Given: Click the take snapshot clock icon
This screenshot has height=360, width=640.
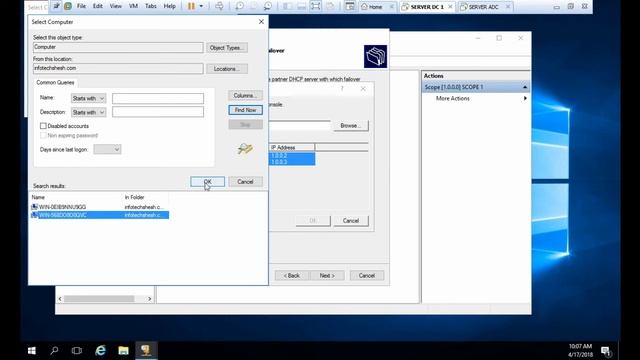Looking at the screenshot, I should (240, 6).
